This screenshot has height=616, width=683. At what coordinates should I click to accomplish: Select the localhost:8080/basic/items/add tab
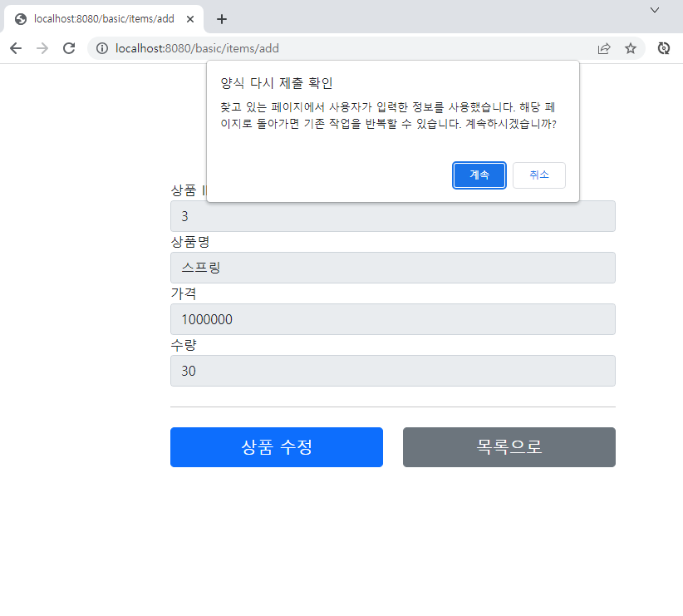click(104, 19)
